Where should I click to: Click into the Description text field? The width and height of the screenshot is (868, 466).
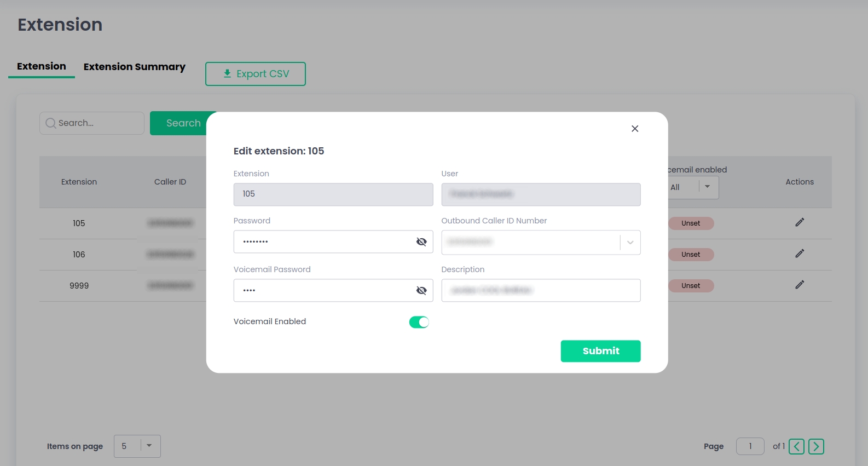tap(541, 291)
